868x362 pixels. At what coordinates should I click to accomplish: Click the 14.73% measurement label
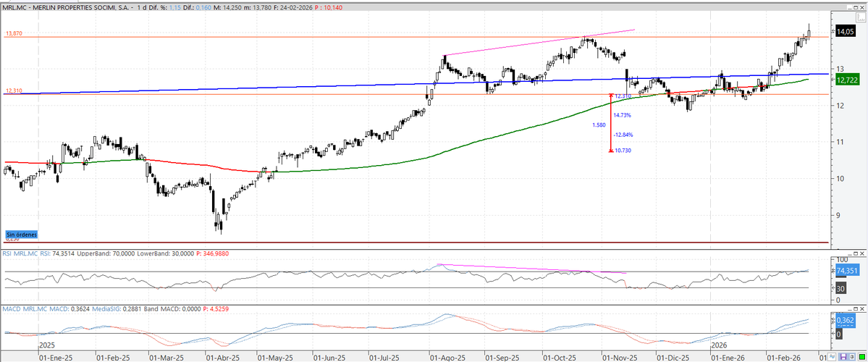coord(623,115)
